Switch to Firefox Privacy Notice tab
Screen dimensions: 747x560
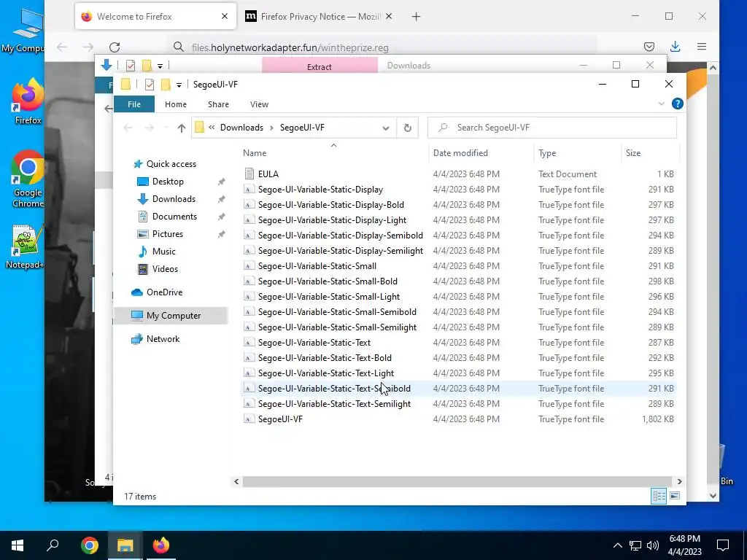(x=318, y=17)
